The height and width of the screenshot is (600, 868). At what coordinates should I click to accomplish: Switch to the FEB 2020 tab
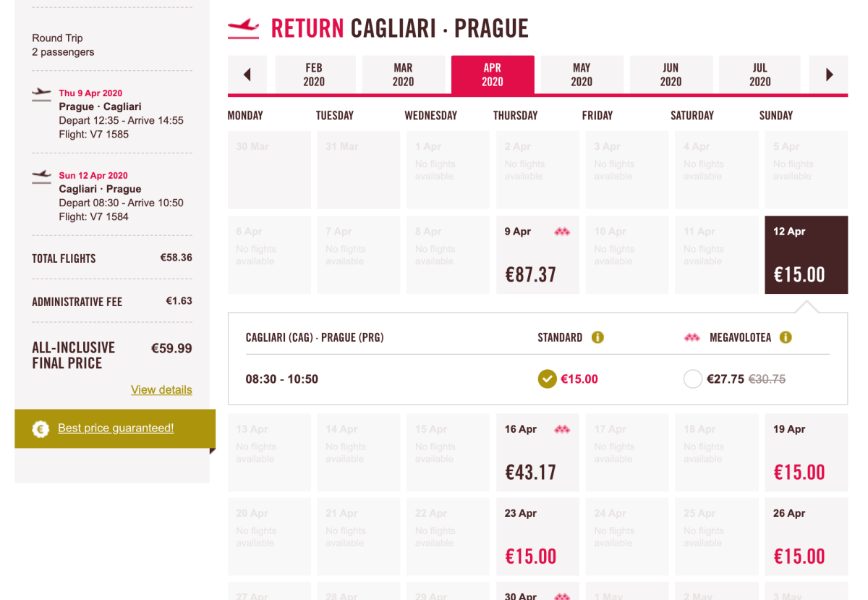click(x=314, y=75)
